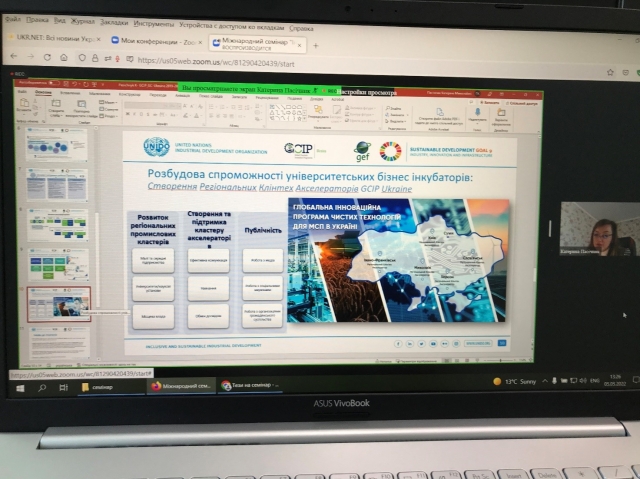Screen dimensions: 640x479
Task: Open the Файл menu in Firefox
Action: [x=13, y=19]
